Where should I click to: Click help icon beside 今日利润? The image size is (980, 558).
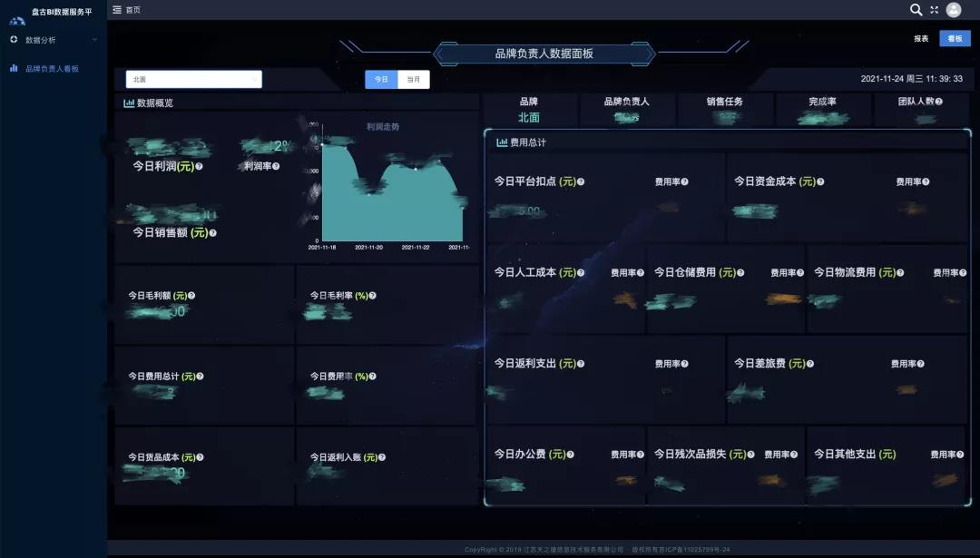(199, 167)
